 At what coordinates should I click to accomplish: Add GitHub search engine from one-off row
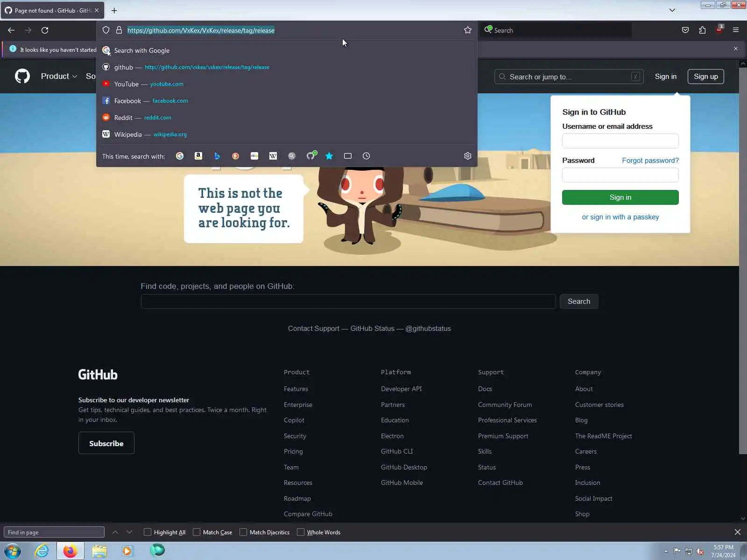pyautogui.click(x=311, y=155)
